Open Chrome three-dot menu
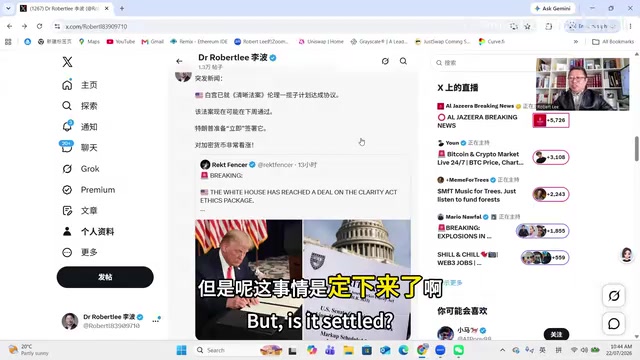 631,26
